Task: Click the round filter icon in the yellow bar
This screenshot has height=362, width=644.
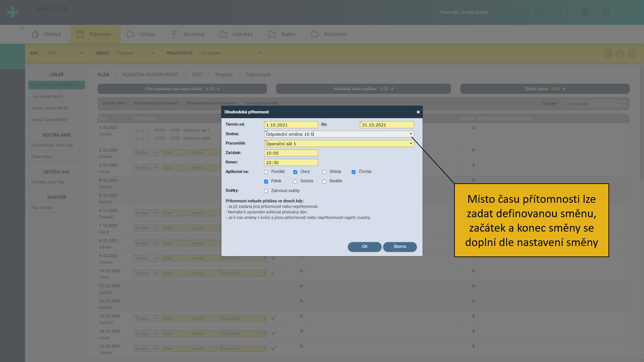Action: click(x=608, y=53)
